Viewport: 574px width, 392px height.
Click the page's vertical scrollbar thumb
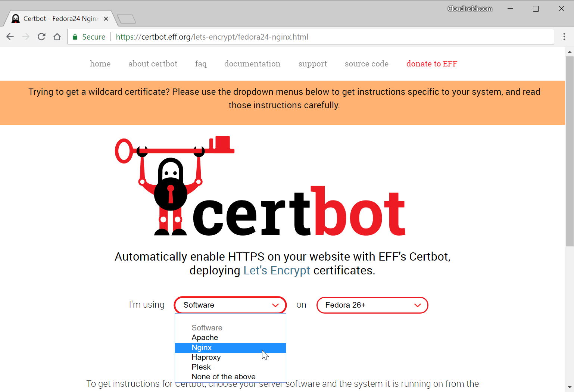click(570, 151)
